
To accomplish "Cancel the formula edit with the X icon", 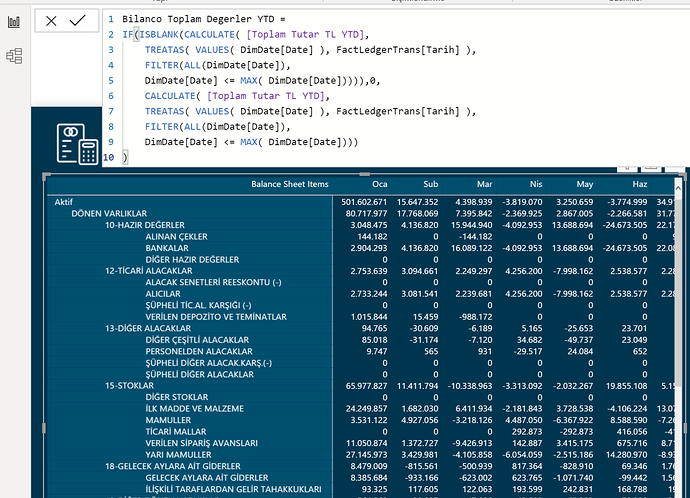I will (51, 21).
